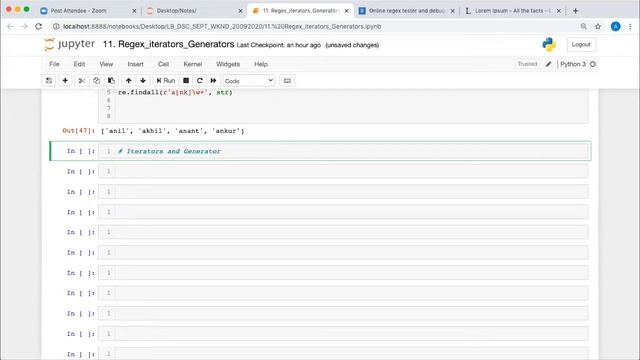Close the Lorem Ipsum tab
This screenshot has width=640, height=360.
(x=558, y=11)
